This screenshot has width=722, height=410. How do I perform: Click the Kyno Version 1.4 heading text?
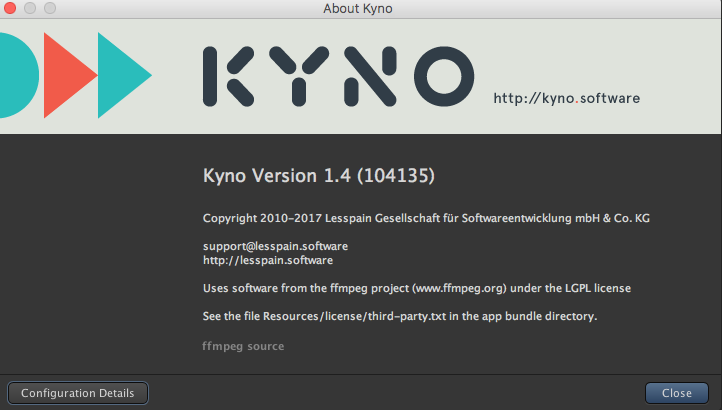[x=318, y=176]
